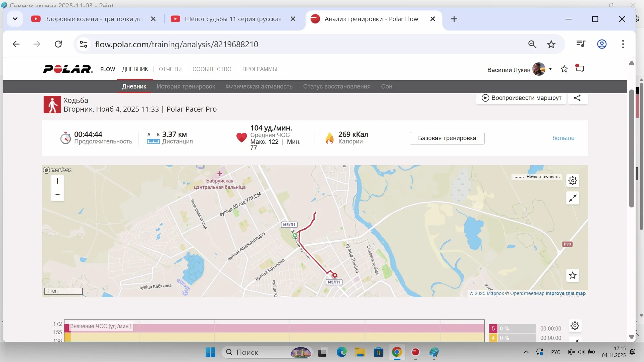Zoom out on the map with minus
644x362 pixels.
pos(57,194)
